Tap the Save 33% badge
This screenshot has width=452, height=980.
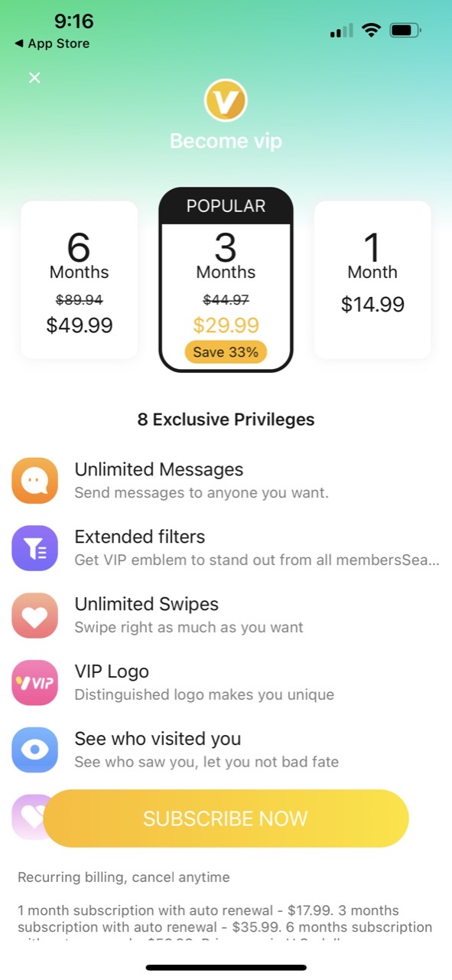coord(226,352)
